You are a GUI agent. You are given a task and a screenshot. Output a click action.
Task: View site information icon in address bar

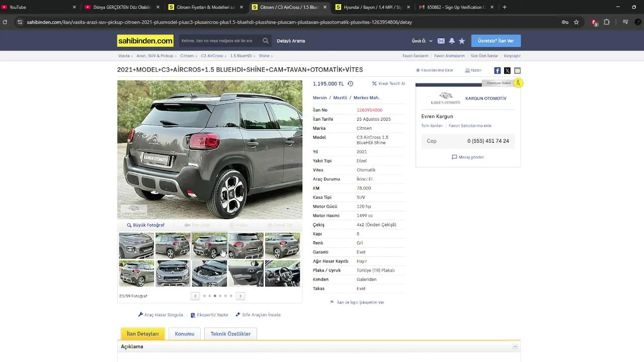click(20, 22)
